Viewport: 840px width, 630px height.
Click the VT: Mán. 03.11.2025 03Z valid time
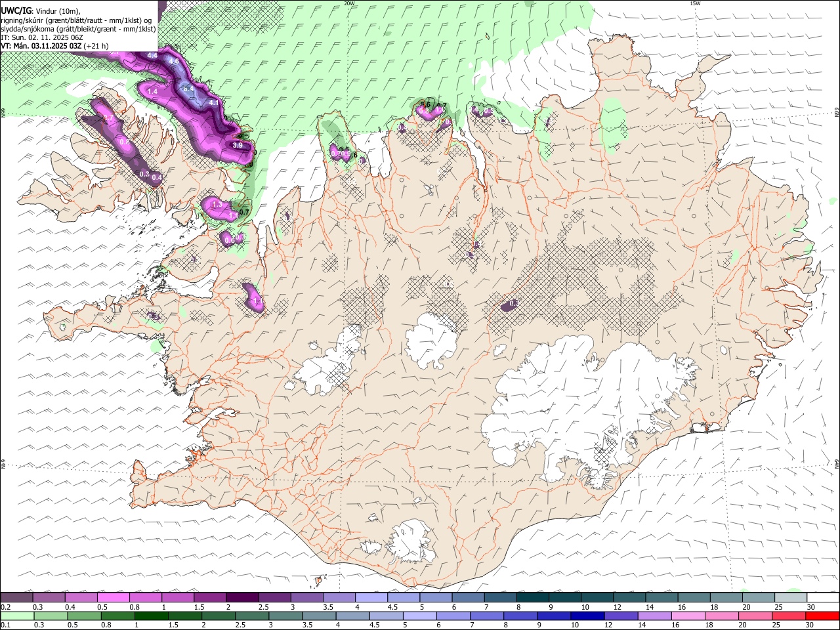pos(41,46)
